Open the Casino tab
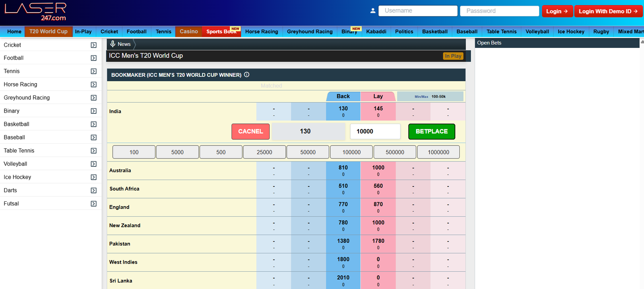This screenshot has height=289, width=644. [189, 31]
